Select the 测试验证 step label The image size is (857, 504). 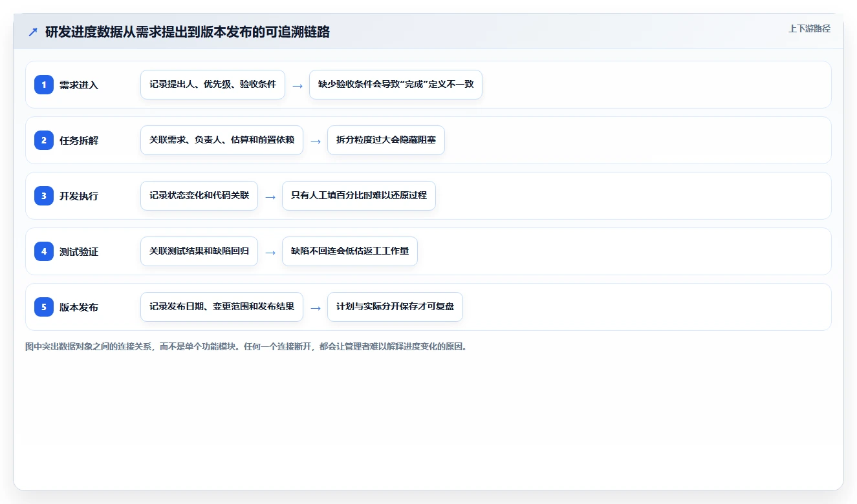79,251
